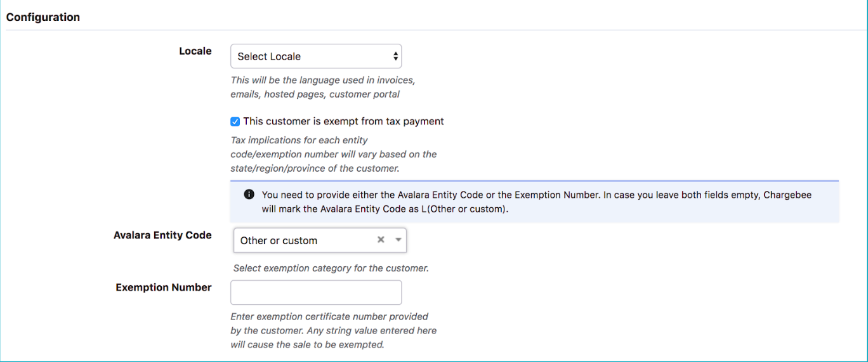Click the Configuration section heading

(43, 17)
